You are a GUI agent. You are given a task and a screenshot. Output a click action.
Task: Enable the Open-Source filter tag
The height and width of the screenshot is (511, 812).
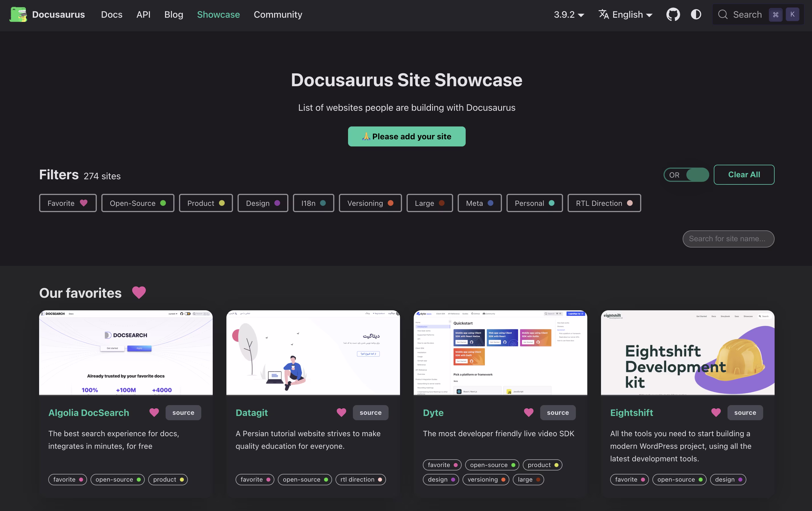click(138, 203)
